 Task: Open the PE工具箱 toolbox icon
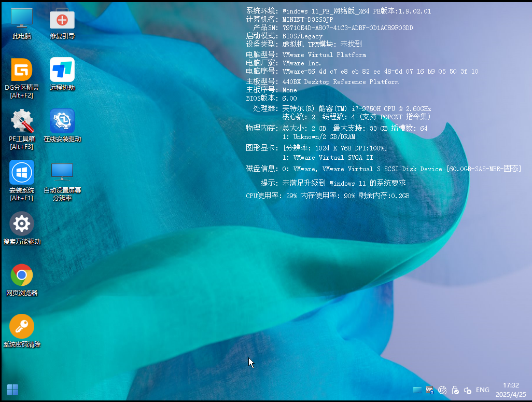click(x=22, y=130)
